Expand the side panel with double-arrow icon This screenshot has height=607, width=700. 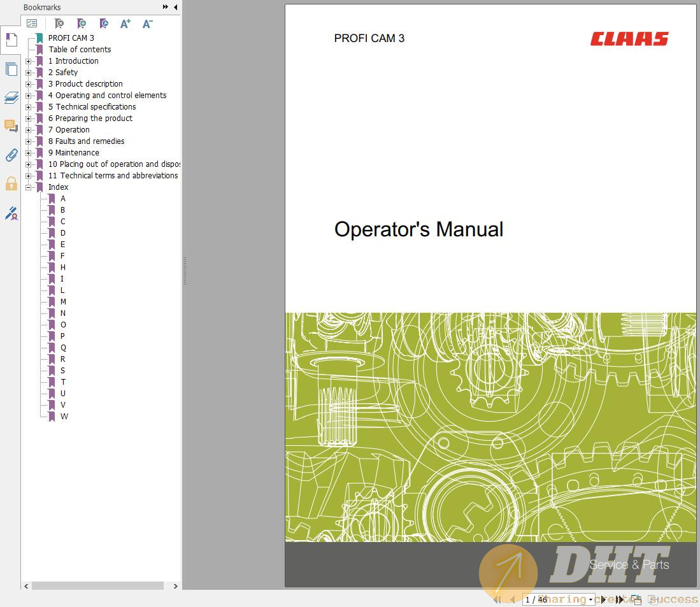166,7
